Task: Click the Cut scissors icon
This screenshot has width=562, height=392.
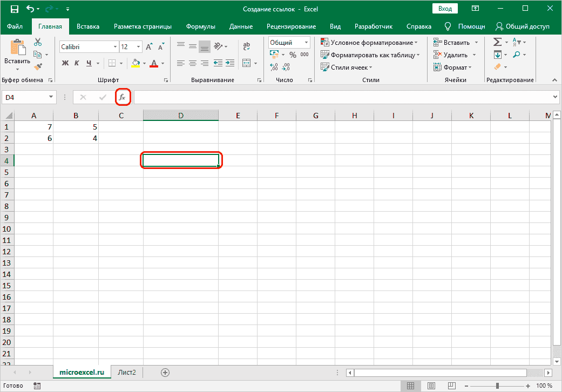Action: tap(38, 42)
